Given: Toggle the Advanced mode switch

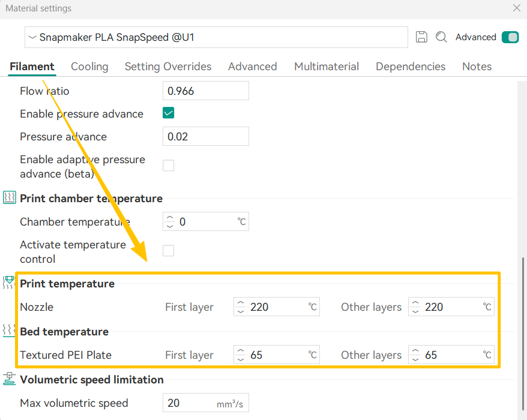Looking at the screenshot, I should coord(510,37).
